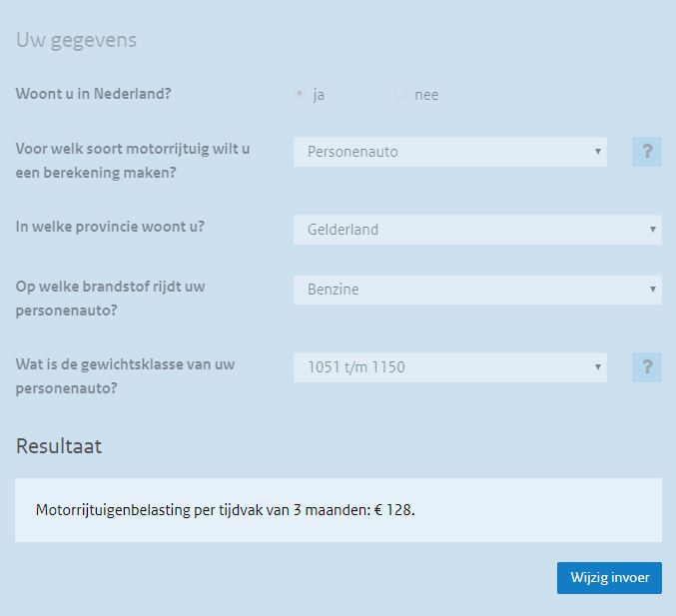Open help for the gewichtsklasse question

pos(646,367)
